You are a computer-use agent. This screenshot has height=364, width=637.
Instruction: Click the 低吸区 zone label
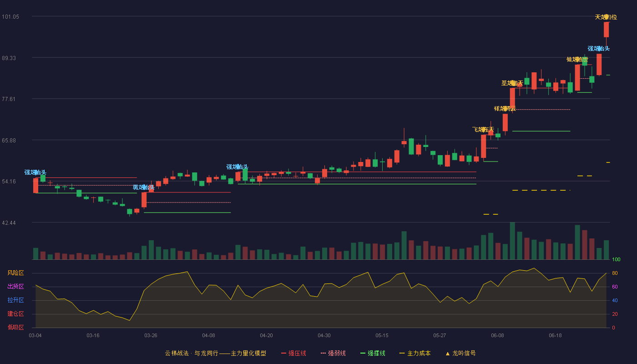[x=15, y=327]
